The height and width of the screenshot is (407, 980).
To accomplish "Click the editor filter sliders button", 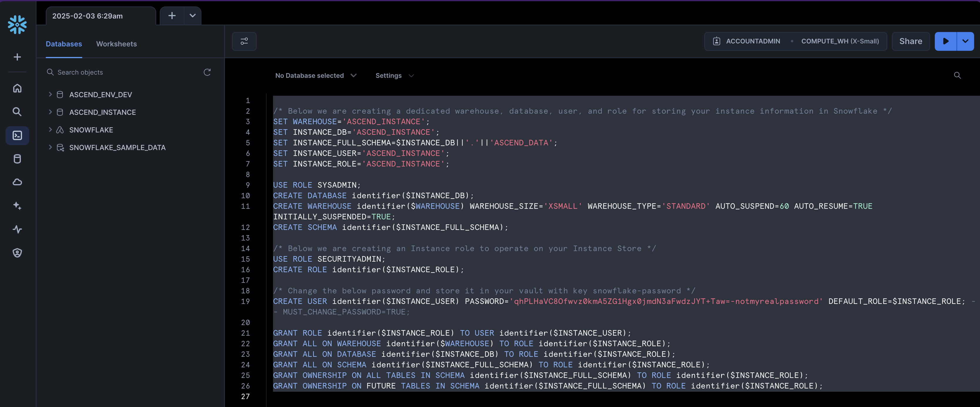I will tap(244, 41).
